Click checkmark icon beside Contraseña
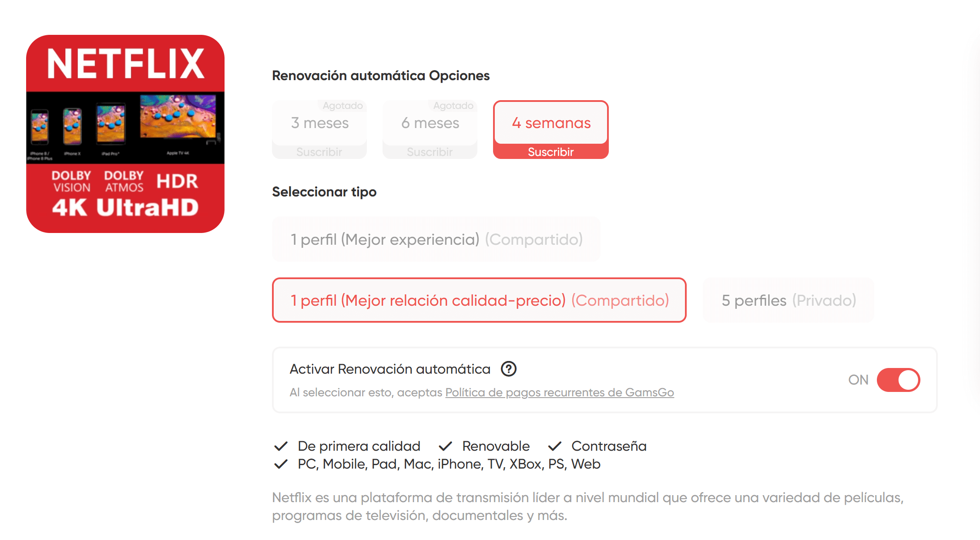 click(x=555, y=446)
